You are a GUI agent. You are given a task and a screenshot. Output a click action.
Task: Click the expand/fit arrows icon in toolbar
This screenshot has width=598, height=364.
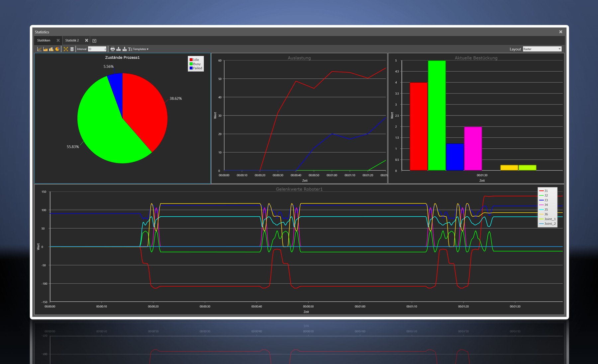(66, 49)
